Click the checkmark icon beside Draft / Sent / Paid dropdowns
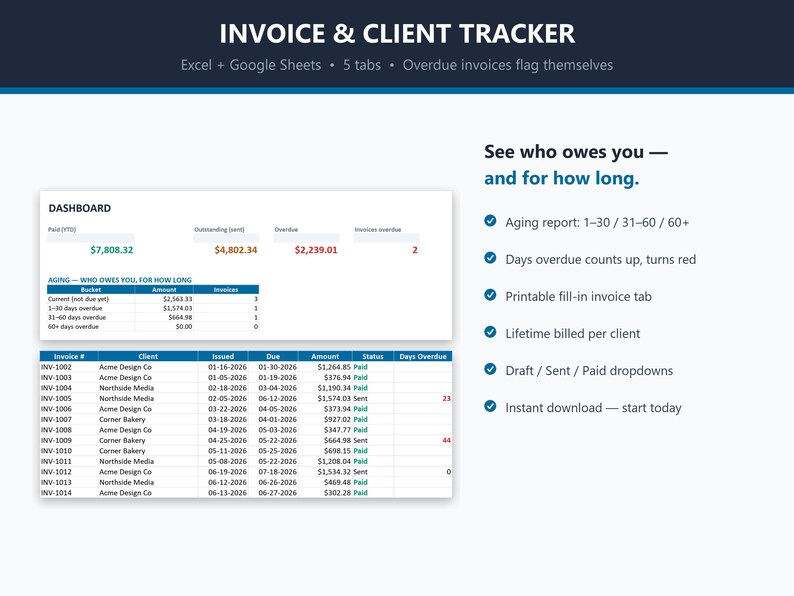Viewport: 794px width, 596px height. point(490,369)
